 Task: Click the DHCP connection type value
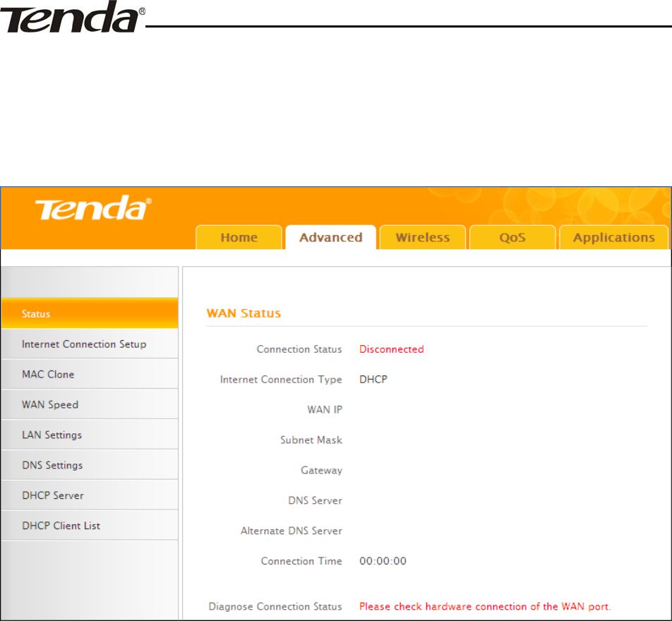click(373, 379)
